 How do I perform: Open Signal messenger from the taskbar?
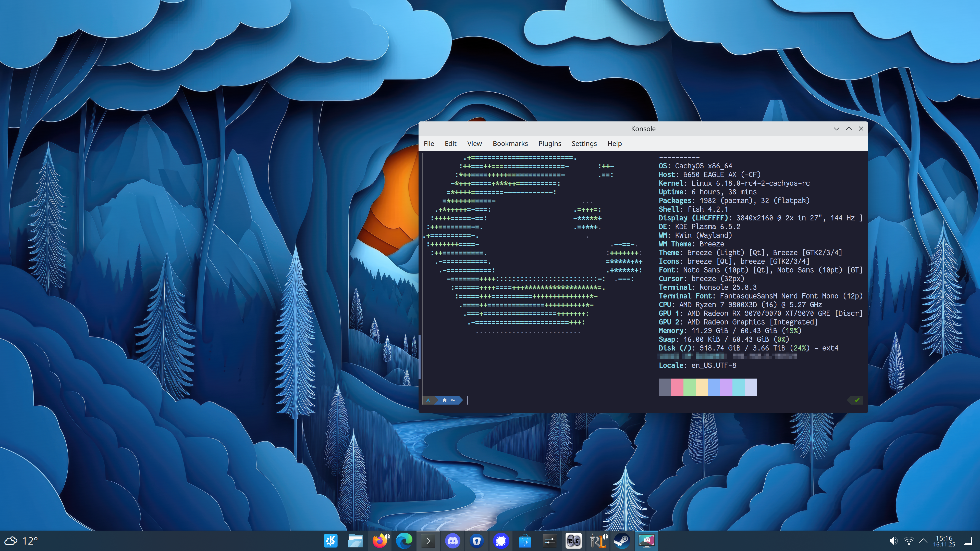[501, 540]
